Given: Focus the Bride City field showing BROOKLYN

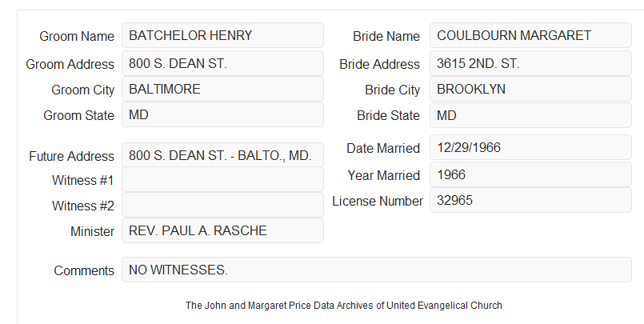Looking at the screenshot, I should pyautogui.click(x=530, y=89).
